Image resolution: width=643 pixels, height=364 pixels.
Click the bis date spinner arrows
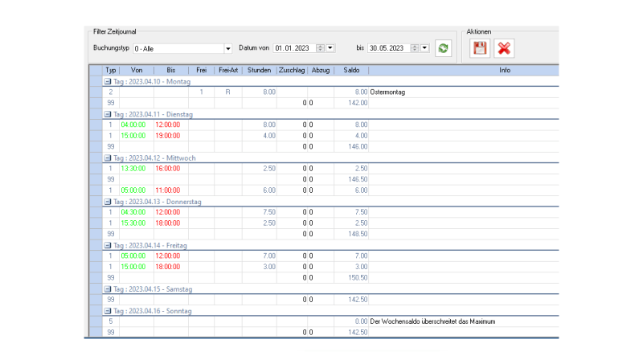point(415,48)
